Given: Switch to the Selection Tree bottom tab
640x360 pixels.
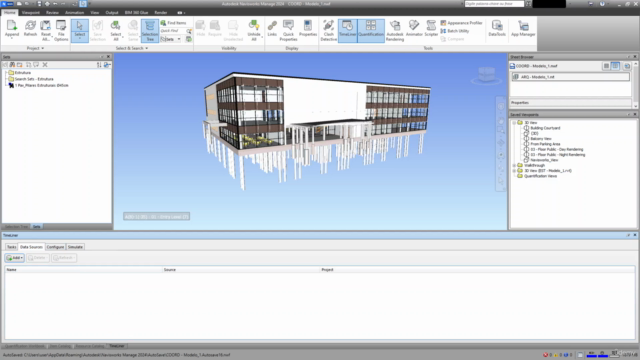Looking at the screenshot, I should click(x=16, y=227).
